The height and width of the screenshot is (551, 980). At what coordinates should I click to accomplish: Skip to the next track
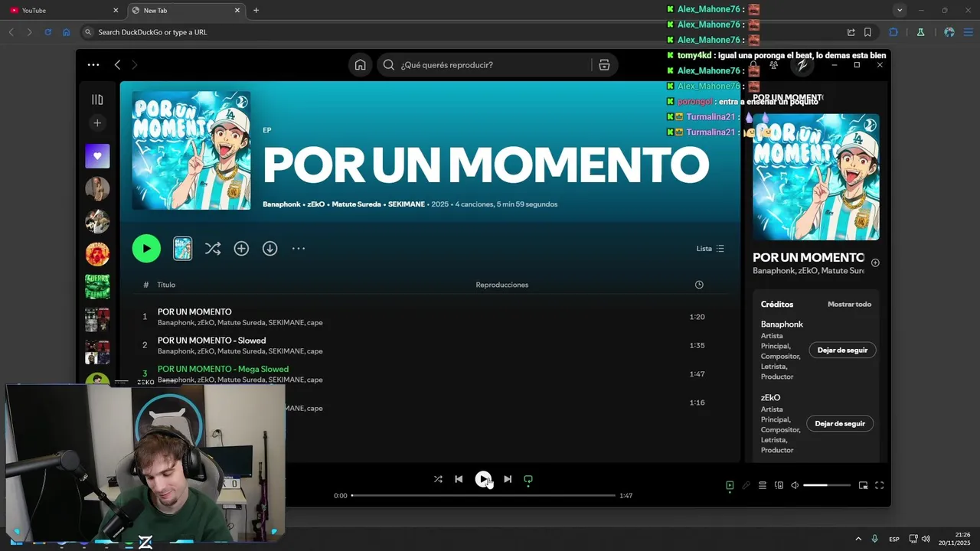tap(507, 479)
